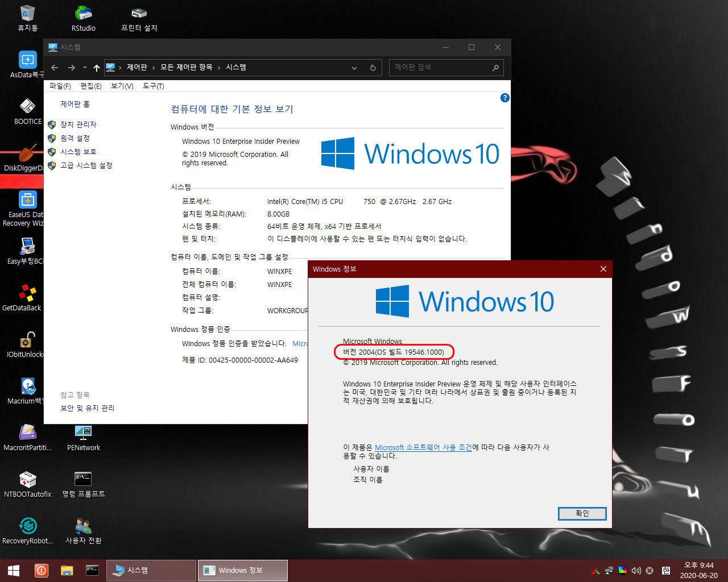Viewport: 728px width, 582px height.
Task: Open the 편집(E) menu
Action: point(91,86)
